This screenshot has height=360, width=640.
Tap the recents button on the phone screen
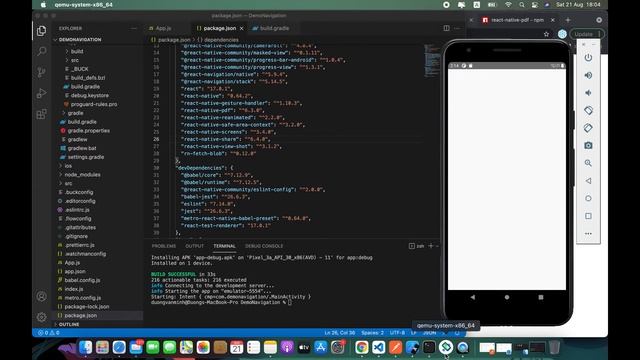pyautogui.click(x=541, y=297)
